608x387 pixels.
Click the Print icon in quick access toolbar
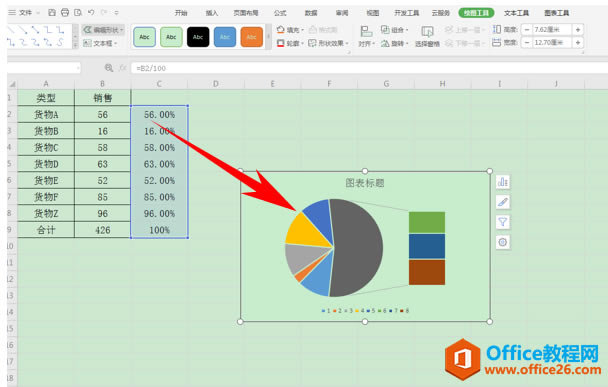tap(65, 12)
